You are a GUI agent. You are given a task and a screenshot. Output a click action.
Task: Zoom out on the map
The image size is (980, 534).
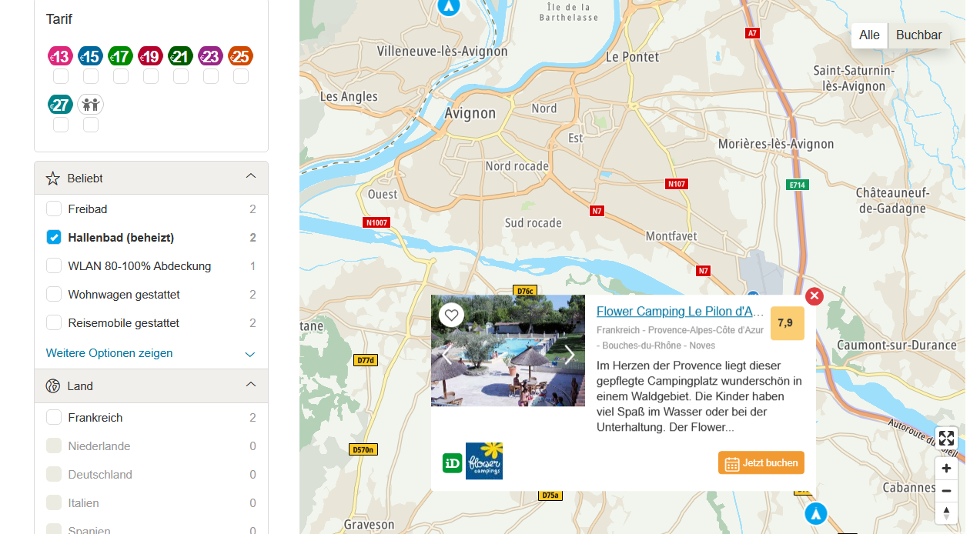(946, 491)
